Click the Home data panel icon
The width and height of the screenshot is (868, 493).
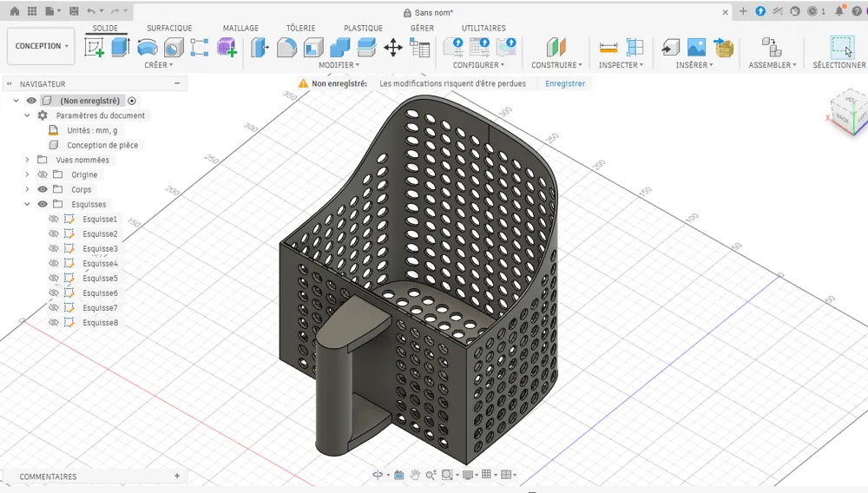[15, 11]
